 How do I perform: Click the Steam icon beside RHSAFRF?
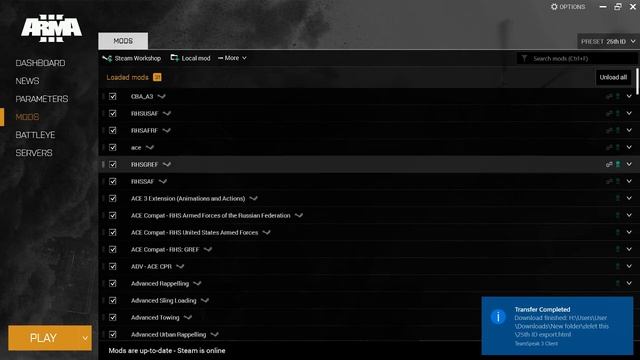166,131
